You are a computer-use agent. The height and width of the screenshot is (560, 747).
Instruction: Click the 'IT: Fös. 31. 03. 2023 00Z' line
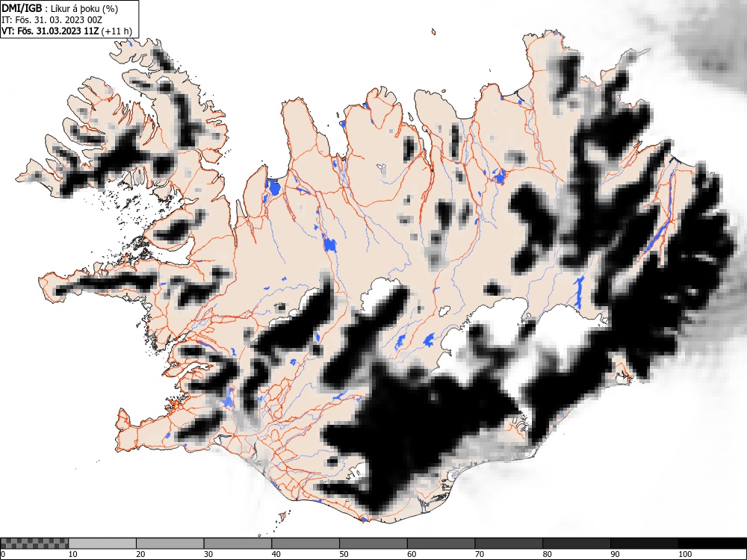tap(52, 20)
